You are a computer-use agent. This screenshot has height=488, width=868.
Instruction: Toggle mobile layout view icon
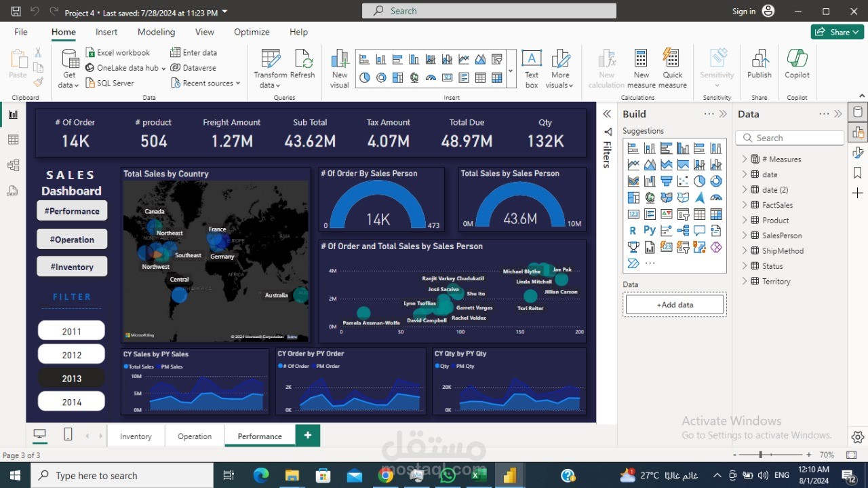[x=68, y=435]
